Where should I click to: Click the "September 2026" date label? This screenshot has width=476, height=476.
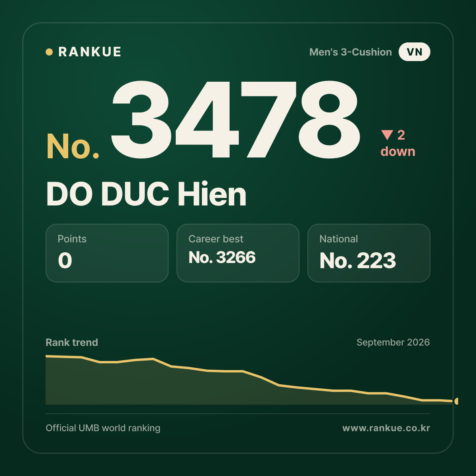393,342
